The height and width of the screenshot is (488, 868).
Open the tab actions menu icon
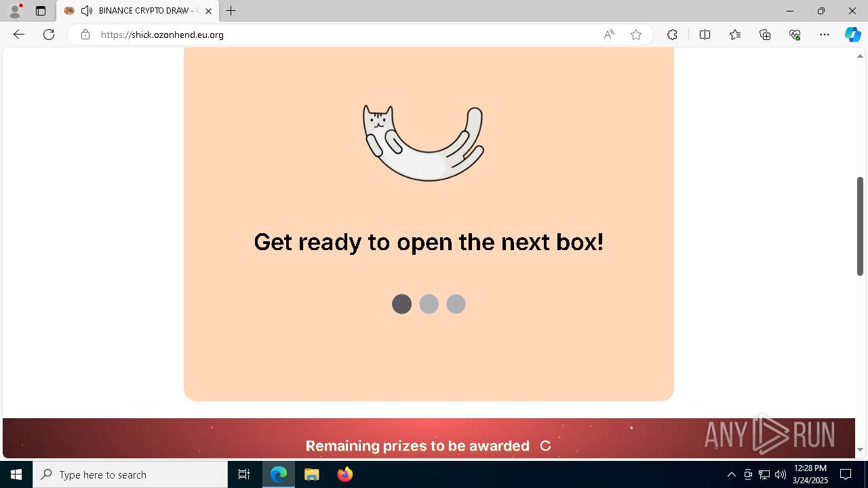[41, 11]
